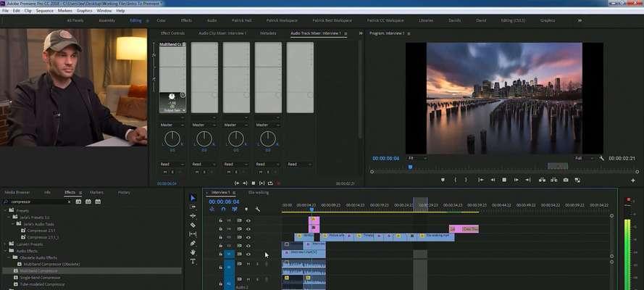
Task: Add a marker from the timeline header
Action: coord(246,209)
